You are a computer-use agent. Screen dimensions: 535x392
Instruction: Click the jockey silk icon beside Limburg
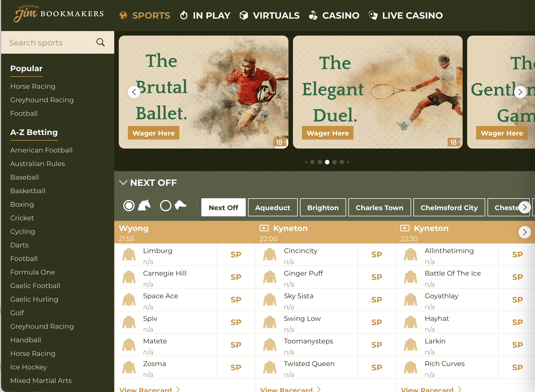coord(129,254)
